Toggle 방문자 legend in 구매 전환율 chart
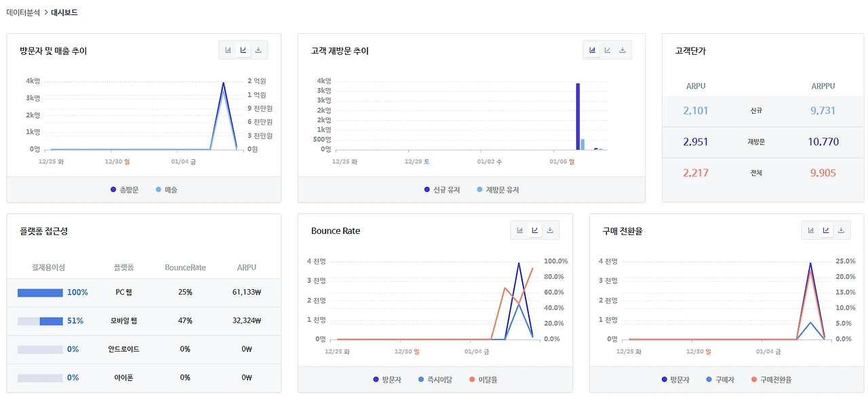Viewport: 868px width, 397px height. [x=675, y=380]
